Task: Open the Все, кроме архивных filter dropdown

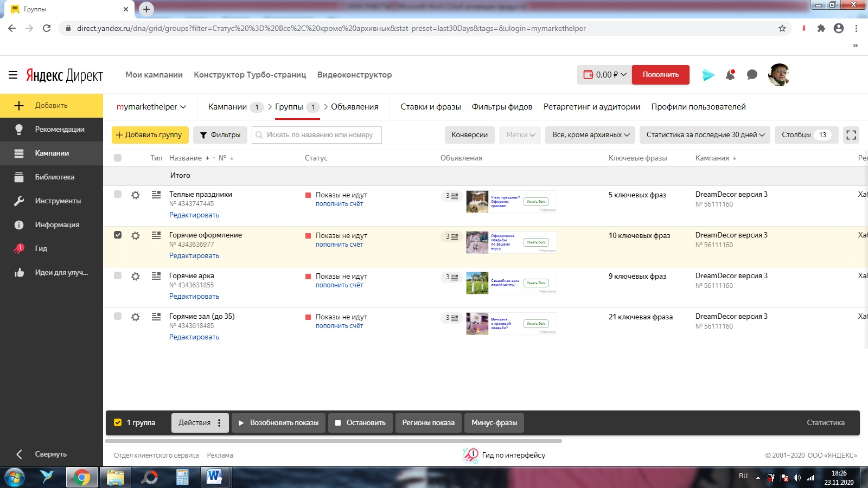Action: coord(591,135)
